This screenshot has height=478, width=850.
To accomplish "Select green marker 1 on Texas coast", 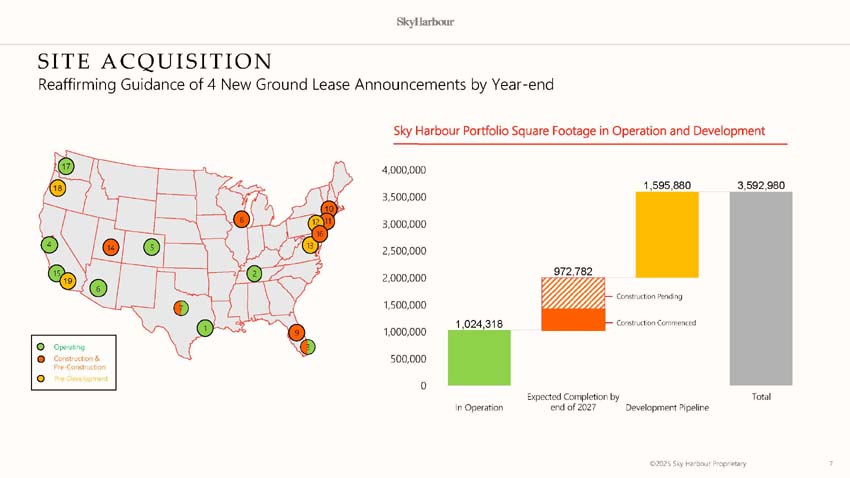I will pyautogui.click(x=204, y=328).
